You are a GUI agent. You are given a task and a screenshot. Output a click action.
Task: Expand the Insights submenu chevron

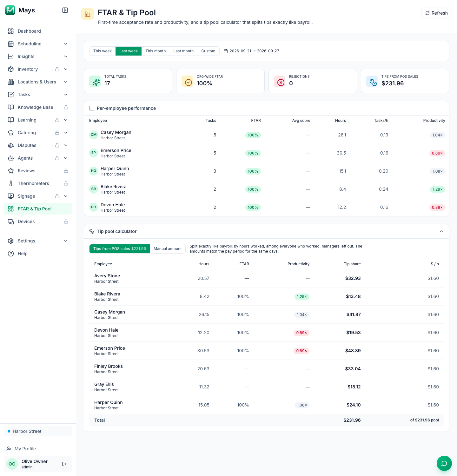(66, 56)
